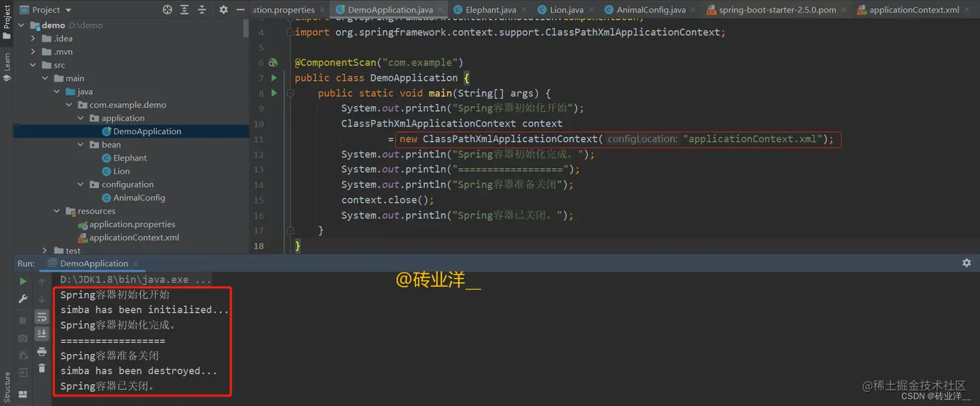This screenshot has width=980, height=406.
Task: Click the D:\JDK1.8\bin\java.exe command line
Action: [x=135, y=280]
